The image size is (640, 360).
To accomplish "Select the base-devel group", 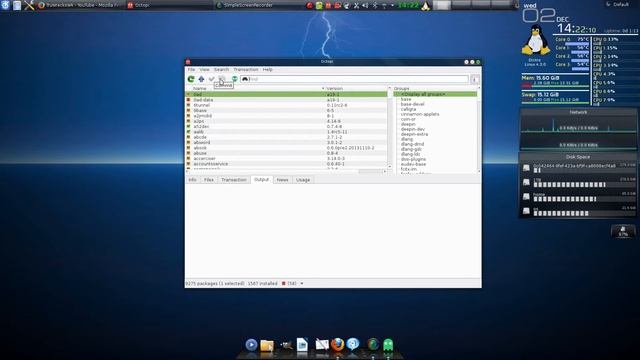I will click(x=413, y=104).
